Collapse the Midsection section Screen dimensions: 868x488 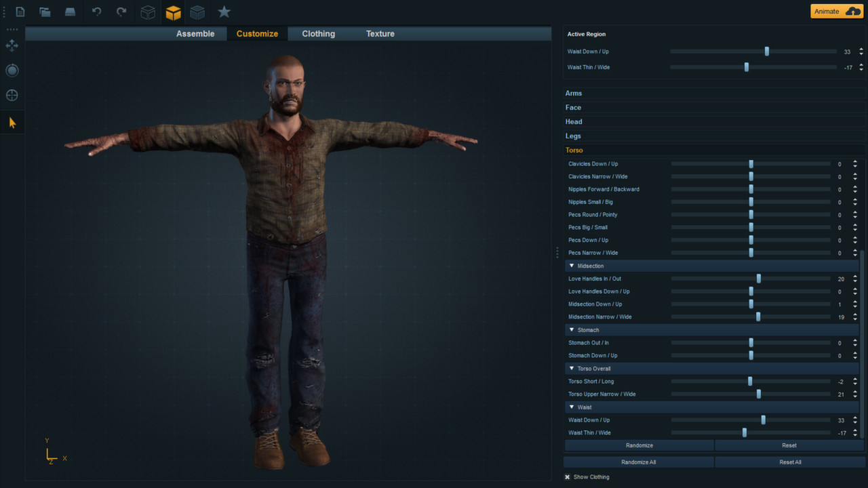(x=572, y=266)
